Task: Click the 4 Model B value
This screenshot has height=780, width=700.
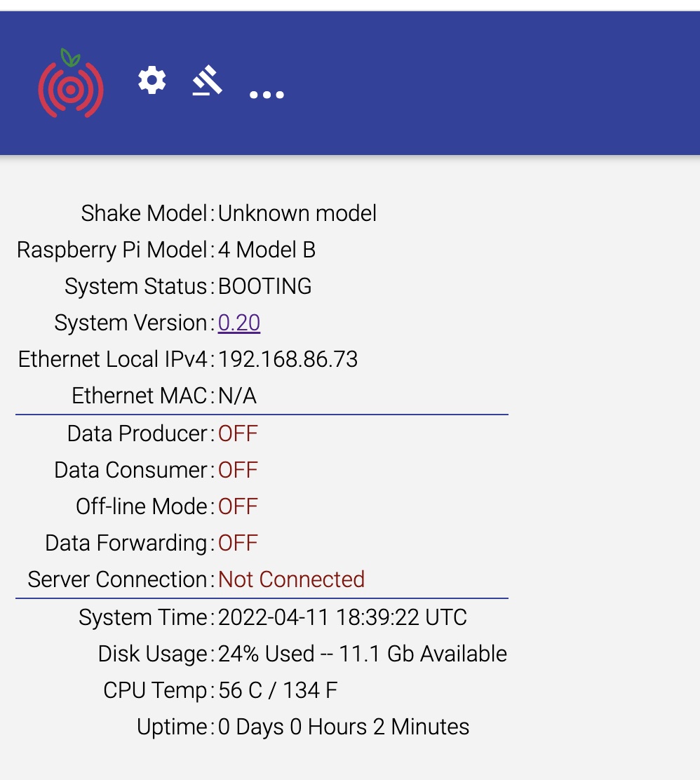Action: pos(267,250)
